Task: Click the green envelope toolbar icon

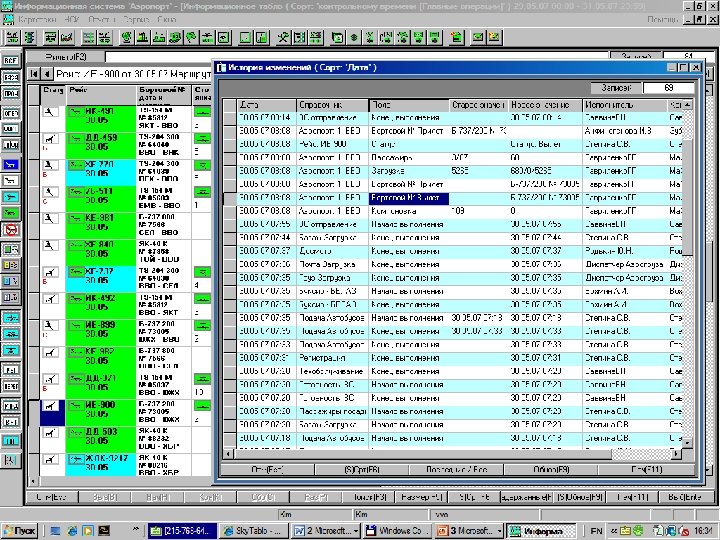Action: tap(478, 38)
